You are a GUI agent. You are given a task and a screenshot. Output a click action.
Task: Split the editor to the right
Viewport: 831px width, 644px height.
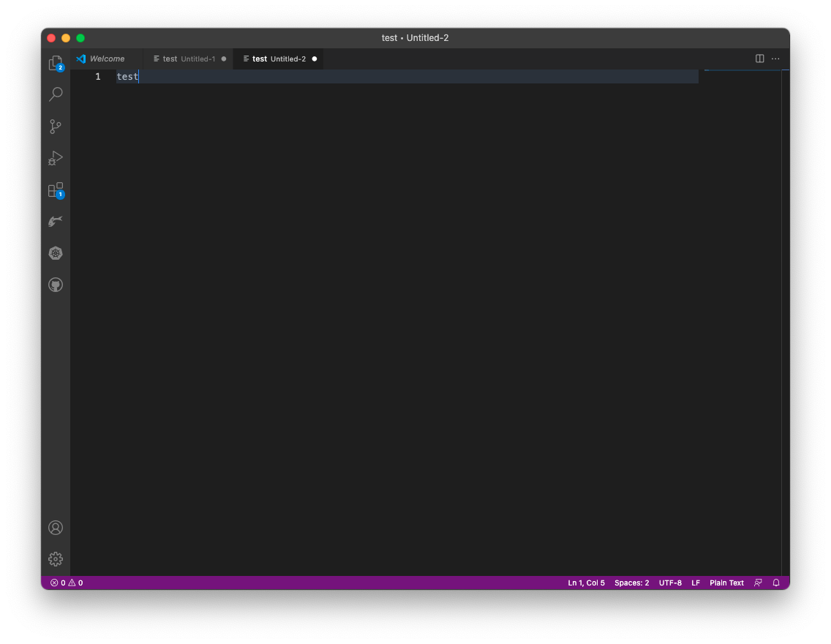[759, 59]
